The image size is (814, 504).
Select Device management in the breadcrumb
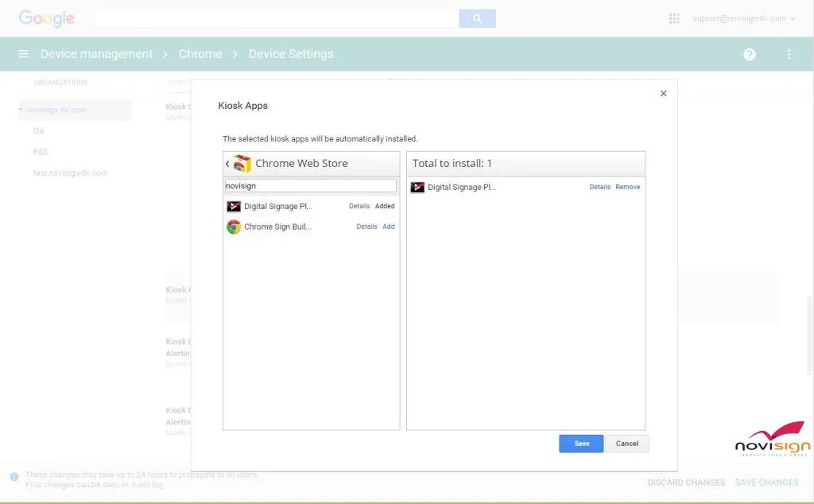[95, 54]
